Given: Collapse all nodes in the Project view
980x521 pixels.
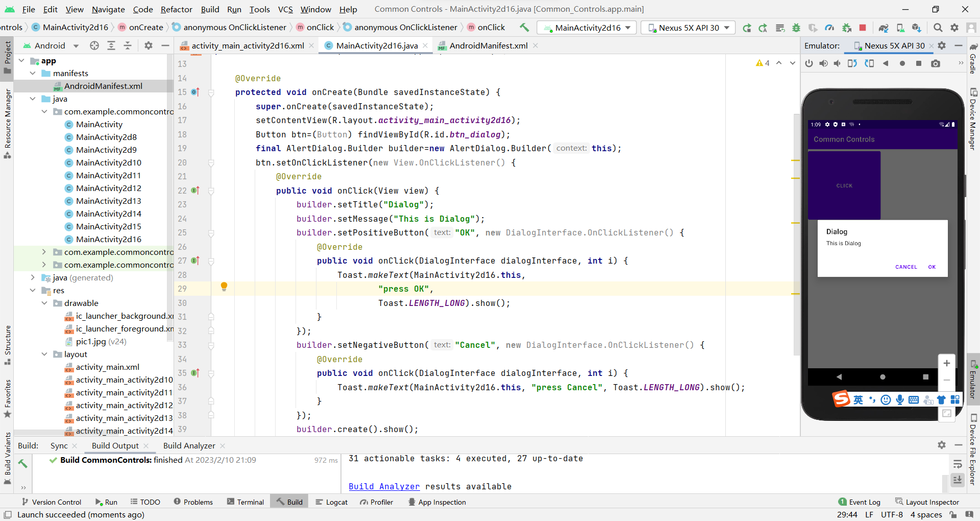Looking at the screenshot, I should point(128,45).
